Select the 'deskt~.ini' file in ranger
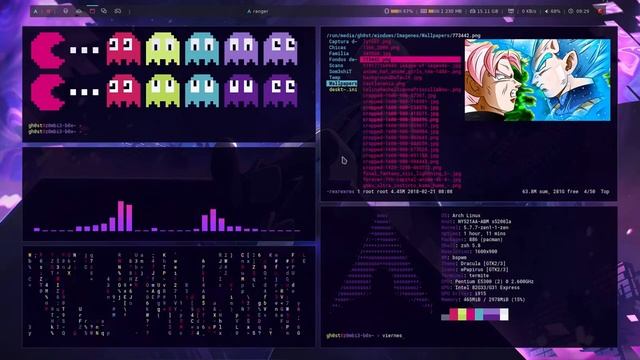This screenshot has width=640, height=360. (x=343, y=89)
